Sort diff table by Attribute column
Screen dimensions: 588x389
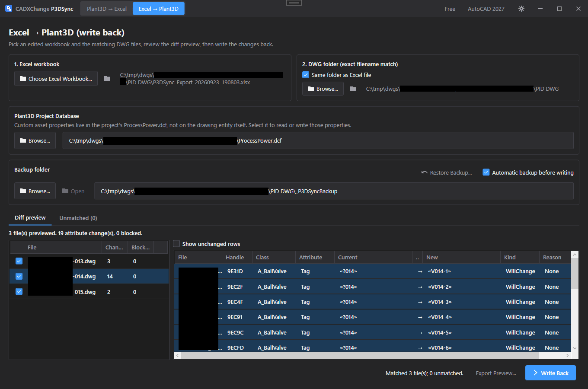click(x=315, y=257)
